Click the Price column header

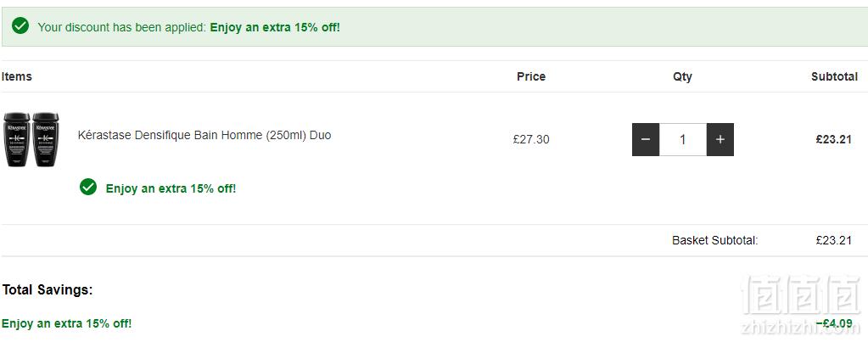tap(531, 77)
